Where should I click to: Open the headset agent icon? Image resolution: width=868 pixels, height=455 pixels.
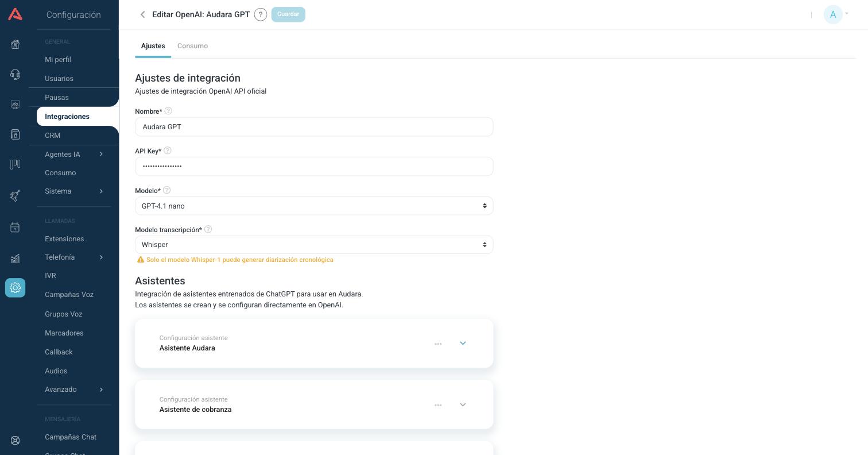(x=15, y=75)
